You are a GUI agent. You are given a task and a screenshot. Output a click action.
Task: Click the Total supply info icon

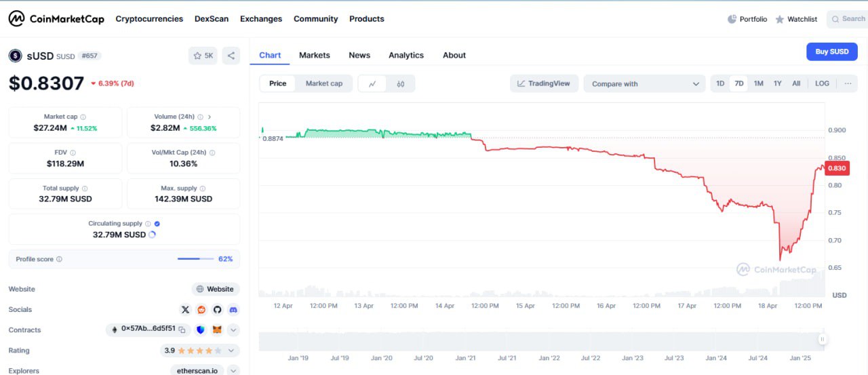pos(85,189)
